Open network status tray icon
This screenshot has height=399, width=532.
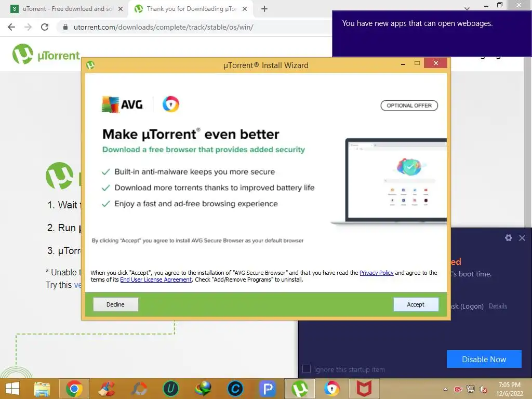pyautogui.click(x=471, y=389)
